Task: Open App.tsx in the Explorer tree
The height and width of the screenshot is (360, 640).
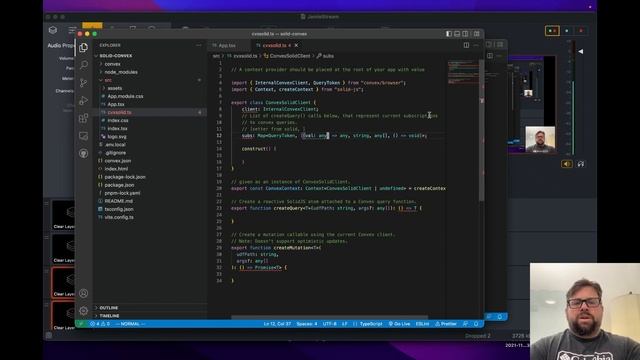Action: coord(116,104)
